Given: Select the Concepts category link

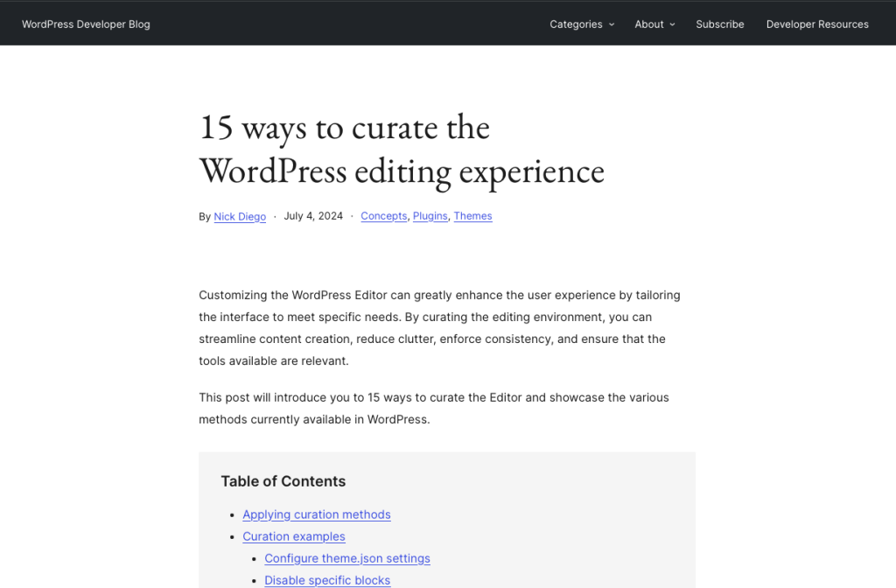Looking at the screenshot, I should tap(383, 216).
